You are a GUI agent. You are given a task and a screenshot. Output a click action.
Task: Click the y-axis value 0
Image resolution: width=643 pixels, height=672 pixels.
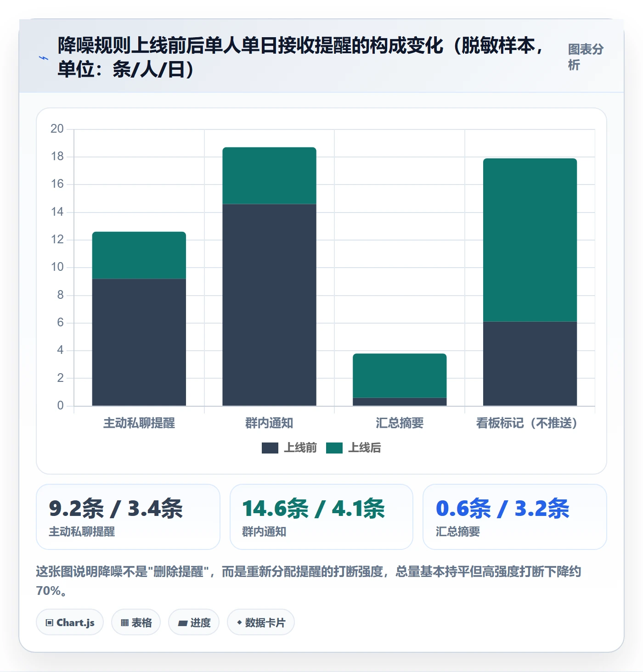[x=60, y=406]
